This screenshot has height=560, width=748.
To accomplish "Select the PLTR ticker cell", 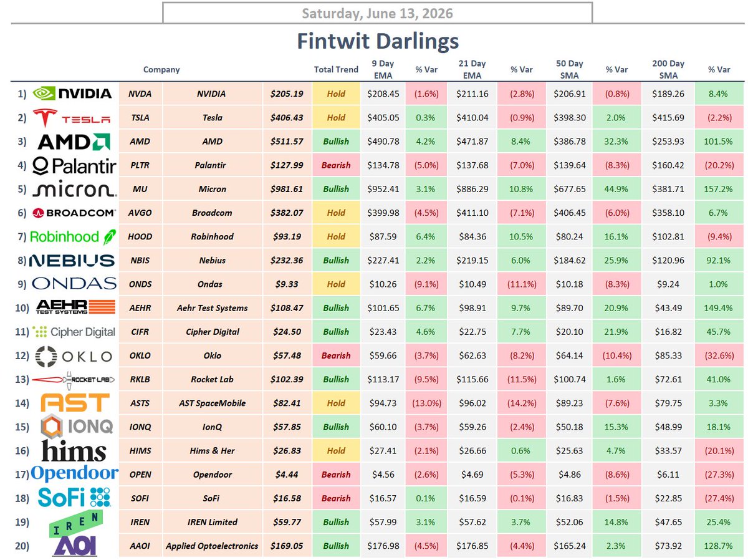I will point(140,165).
